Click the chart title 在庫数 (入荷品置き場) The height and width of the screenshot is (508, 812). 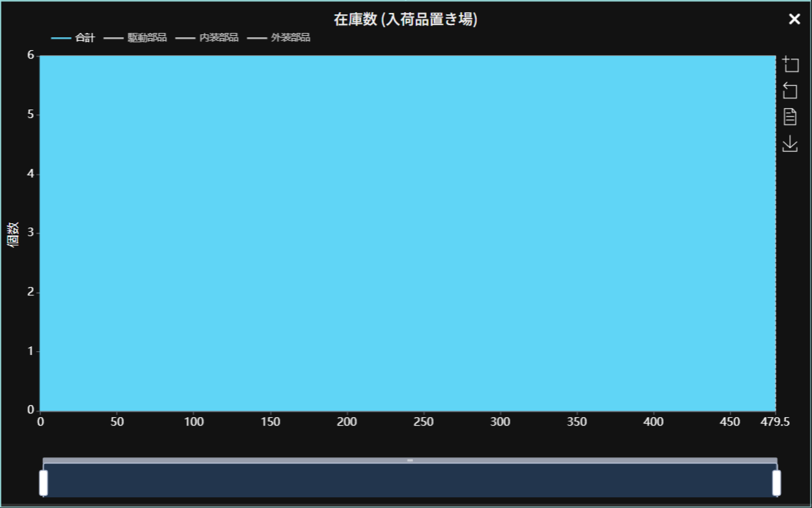click(x=405, y=19)
